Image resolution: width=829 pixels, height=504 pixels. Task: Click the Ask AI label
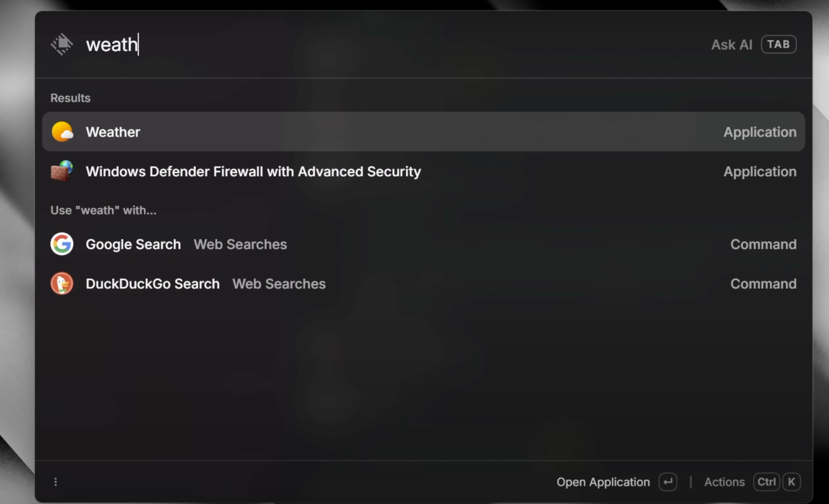tap(731, 45)
